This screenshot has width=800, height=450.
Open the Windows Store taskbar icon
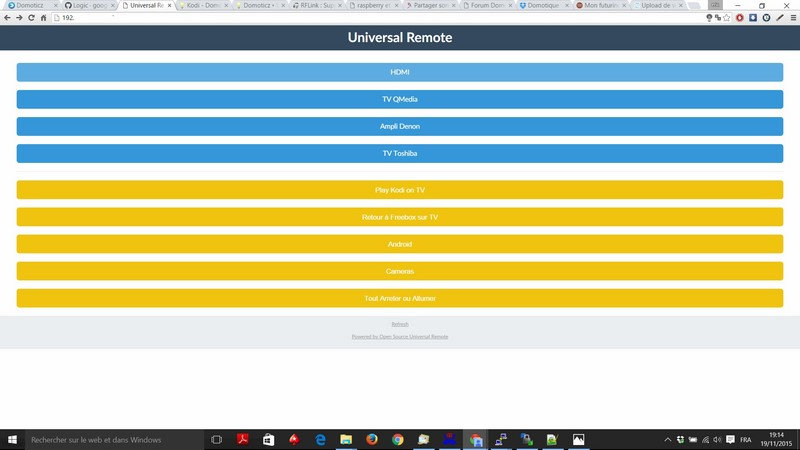[268, 439]
